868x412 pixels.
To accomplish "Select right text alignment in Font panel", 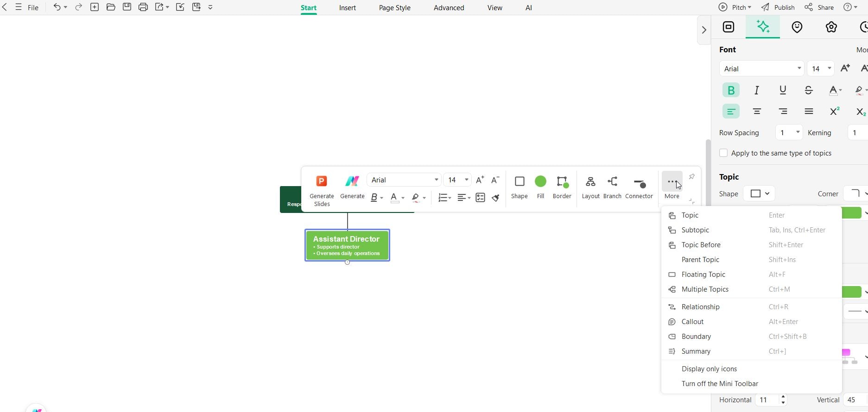I will pos(783,111).
